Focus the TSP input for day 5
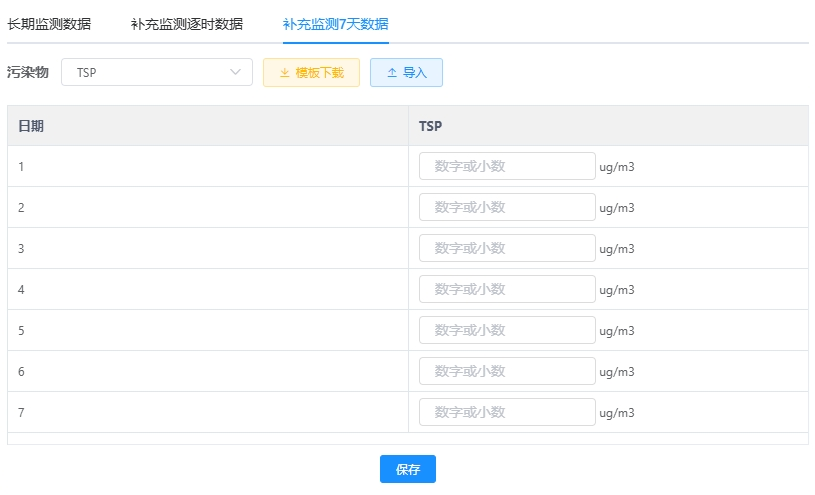815x495 pixels. coord(507,330)
